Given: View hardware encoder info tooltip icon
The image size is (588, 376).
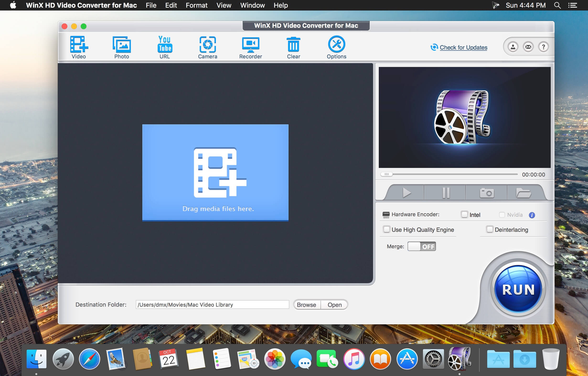Looking at the screenshot, I should 532,215.
